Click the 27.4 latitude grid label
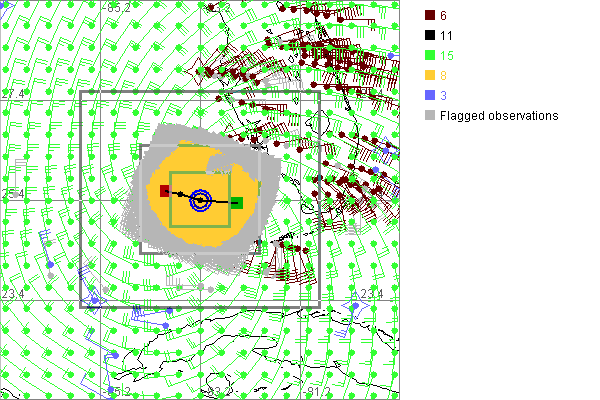The width and height of the screenshot is (600, 400). [13, 93]
